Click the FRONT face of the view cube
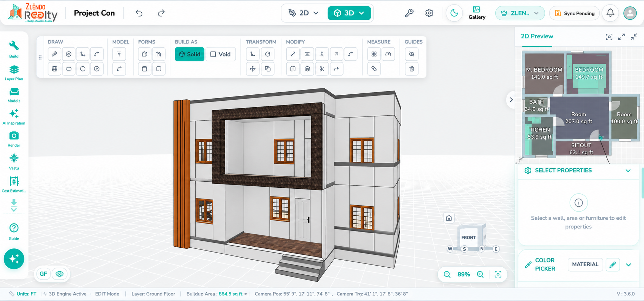 point(468,238)
